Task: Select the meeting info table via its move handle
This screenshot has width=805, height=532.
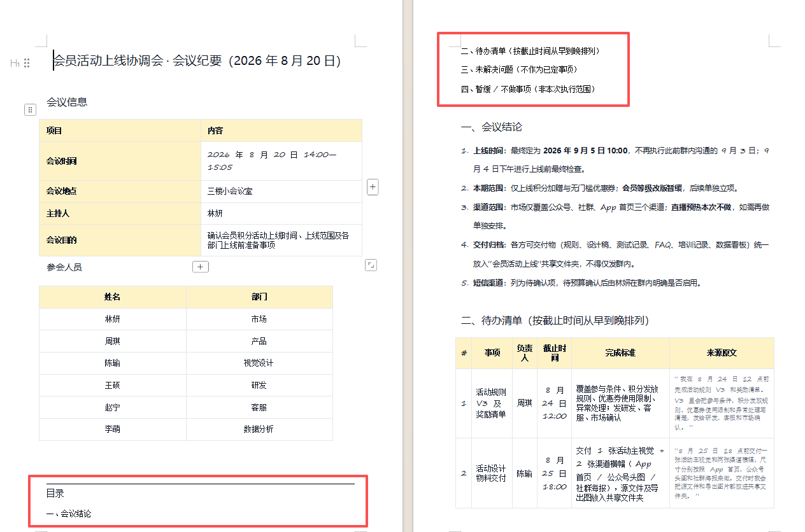Action: coord(30,110)
